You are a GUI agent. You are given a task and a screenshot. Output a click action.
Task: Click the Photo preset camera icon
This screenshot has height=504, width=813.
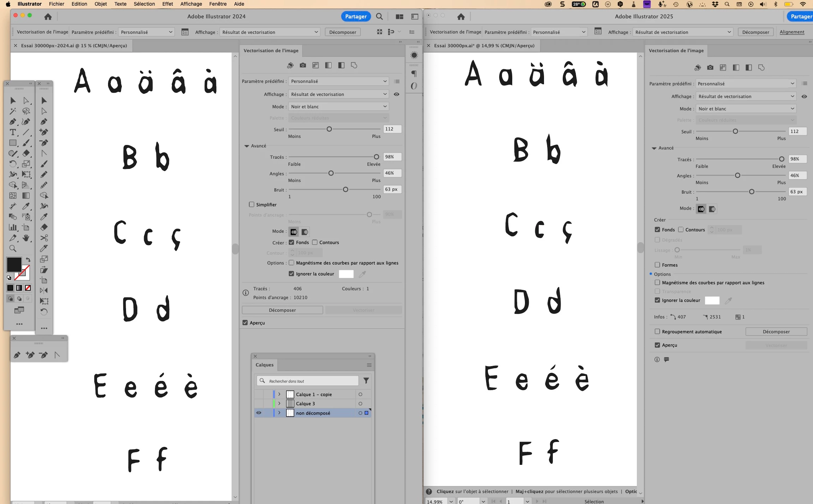click(303, 65)
